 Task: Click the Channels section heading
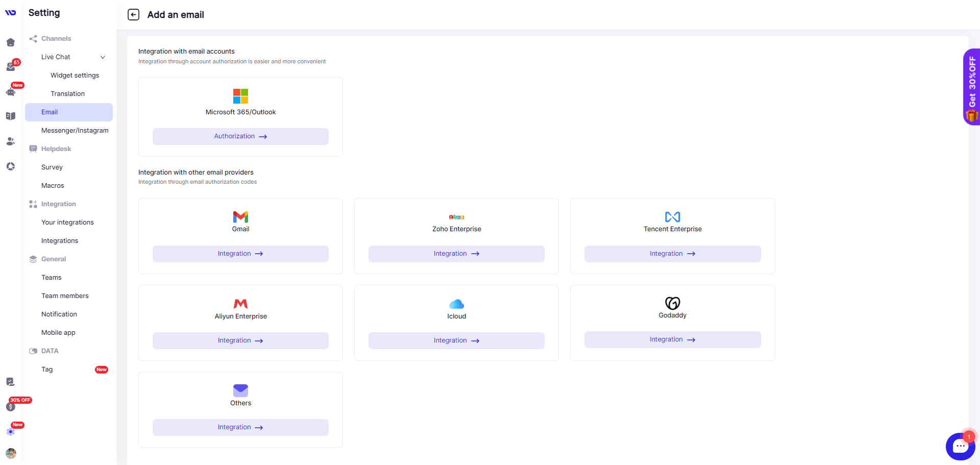56,39
